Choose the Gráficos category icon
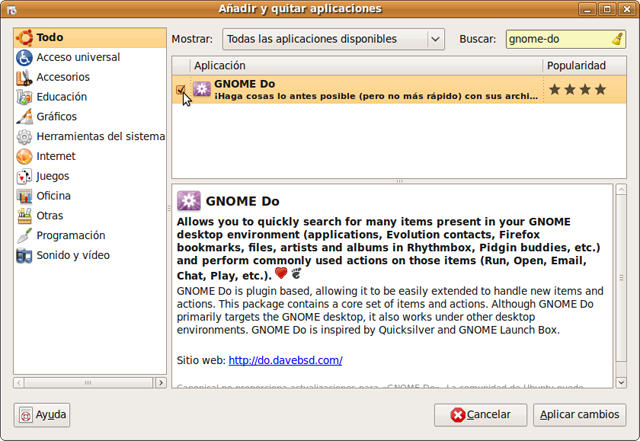 25,117
